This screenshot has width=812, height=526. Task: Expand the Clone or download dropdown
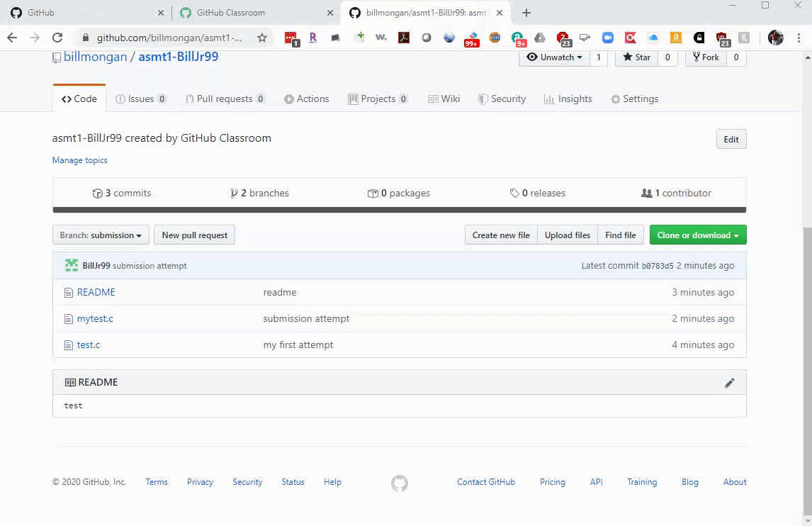pyautogui.click(x=698, y=235)
